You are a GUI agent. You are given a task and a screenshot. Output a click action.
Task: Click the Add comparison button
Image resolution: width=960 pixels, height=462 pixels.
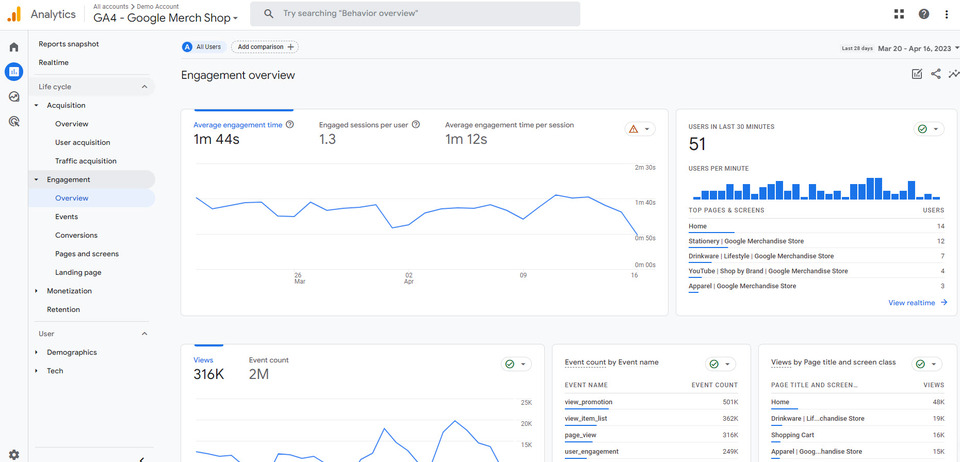tap(264, 47)
